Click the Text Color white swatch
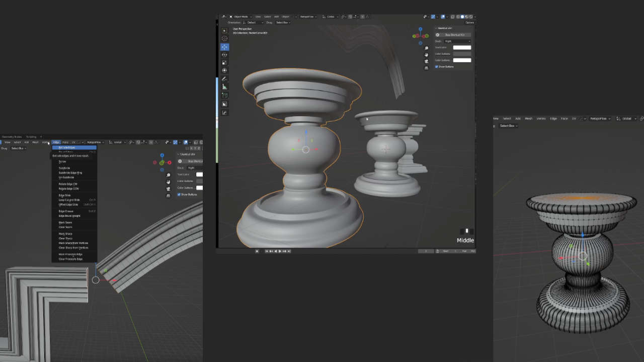 pos(462,47)
